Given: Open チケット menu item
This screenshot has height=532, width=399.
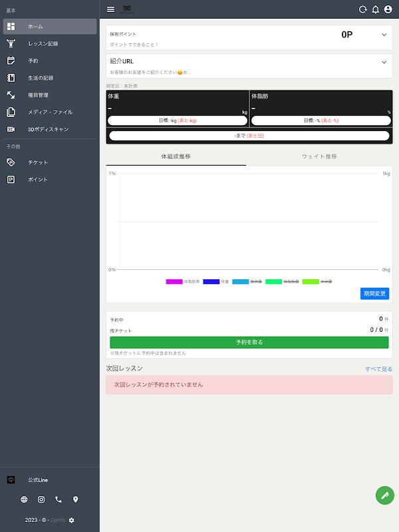Looking at the screenshot, I should point(50,162).
